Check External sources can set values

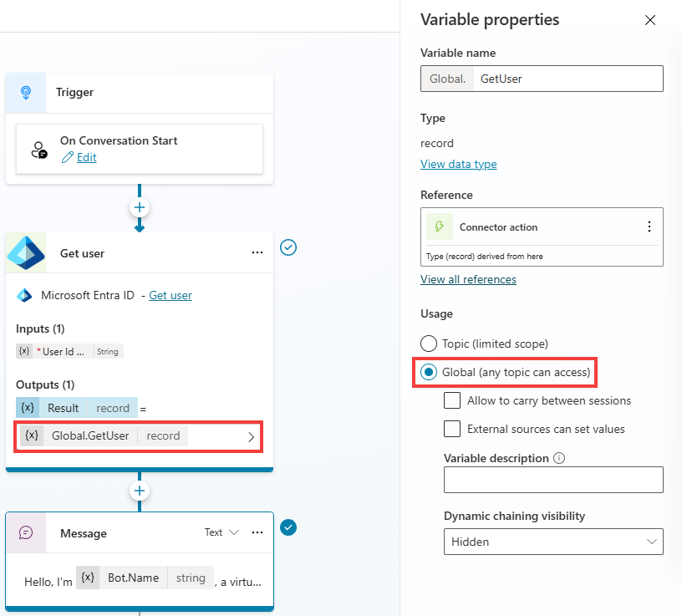click(452, 429)
